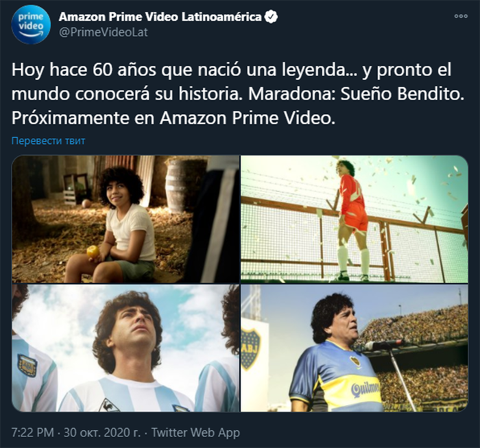Open the Twitter Web App source label
Screen dimensions: 480x448
[x=195, y=433]
